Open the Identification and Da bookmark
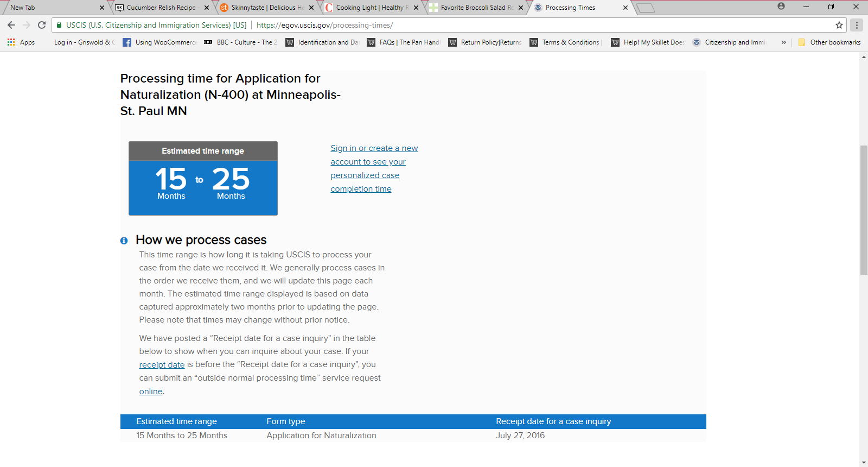This screenshot has height=467, width=868. click(322, 42)
